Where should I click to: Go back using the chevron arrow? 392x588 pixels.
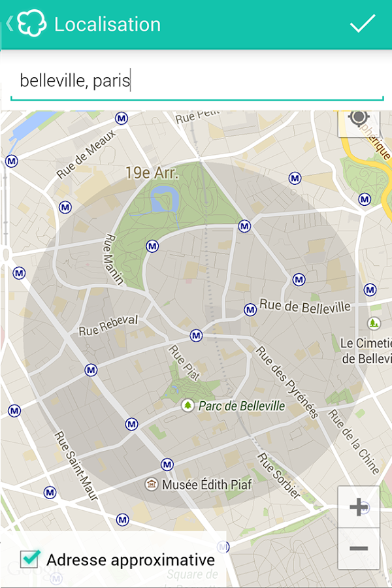[x=9, y=24]
